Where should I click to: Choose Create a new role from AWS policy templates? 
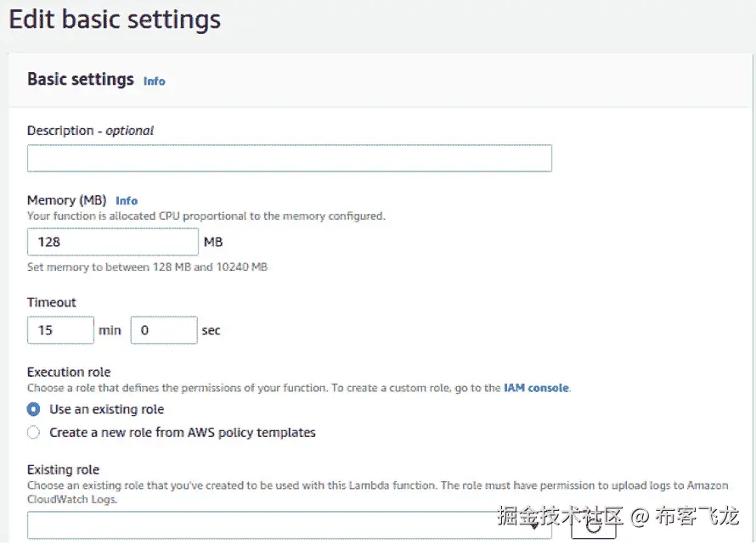(32, 432)
